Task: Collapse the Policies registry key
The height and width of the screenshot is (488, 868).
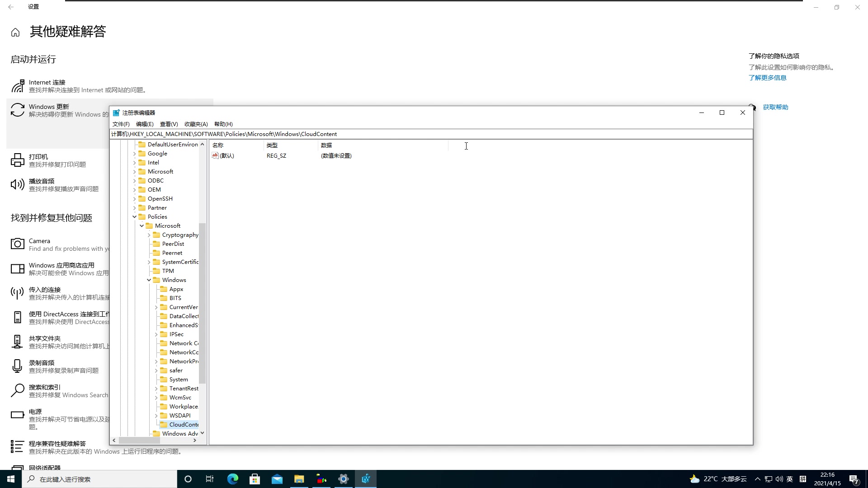Action: pos(134,216)
